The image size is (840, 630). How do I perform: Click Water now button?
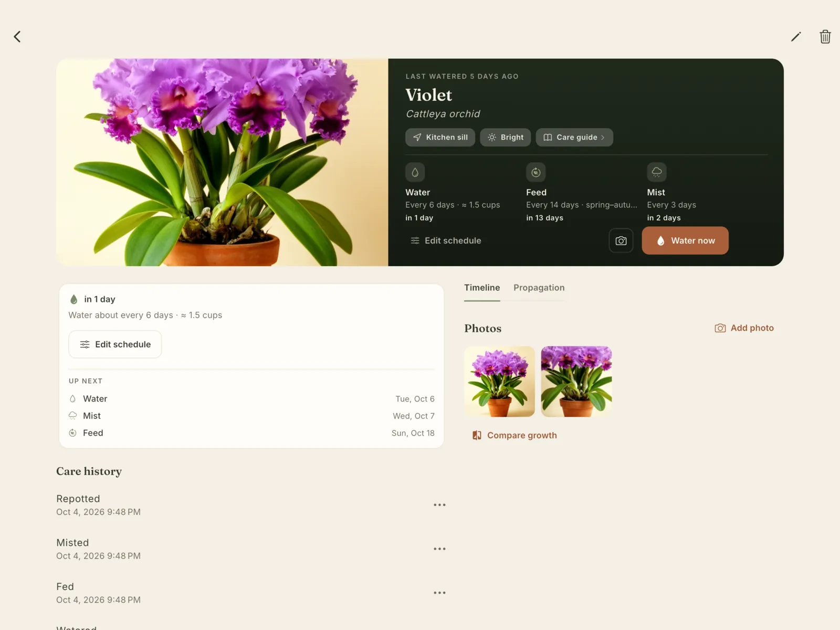point(685,240)
